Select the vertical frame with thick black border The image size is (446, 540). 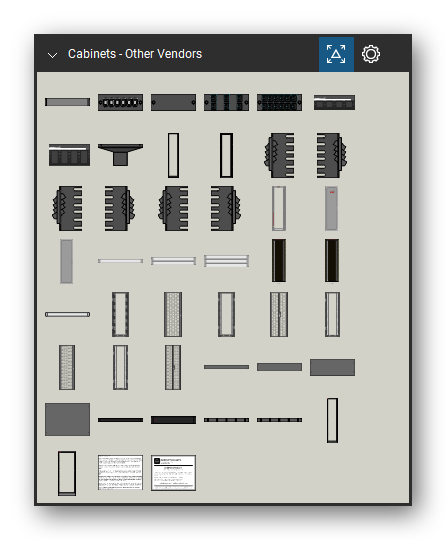point(226,155)
